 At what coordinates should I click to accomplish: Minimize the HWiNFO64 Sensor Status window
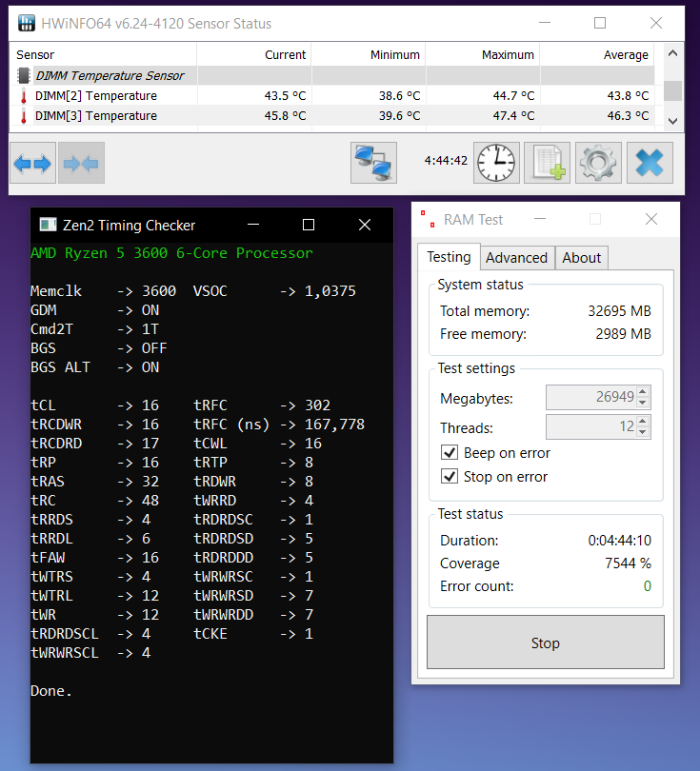[545, 23]
